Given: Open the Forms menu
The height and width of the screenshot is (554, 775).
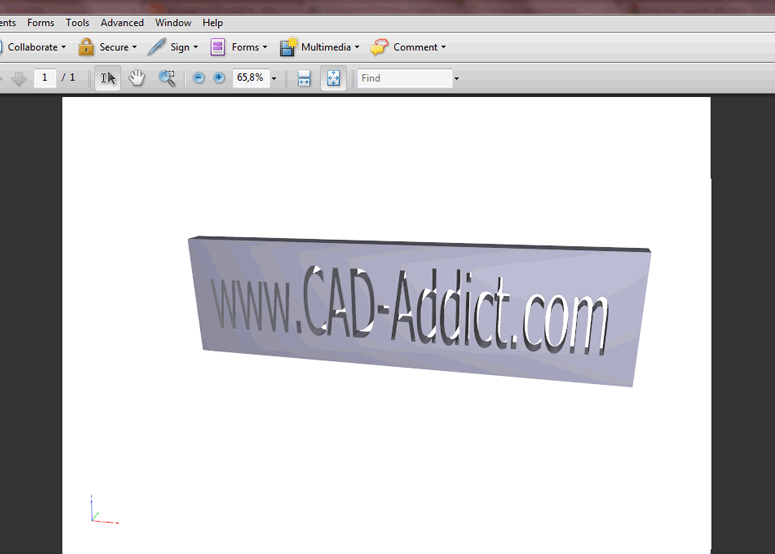Looking at the screenshot, I should point(41,23).
